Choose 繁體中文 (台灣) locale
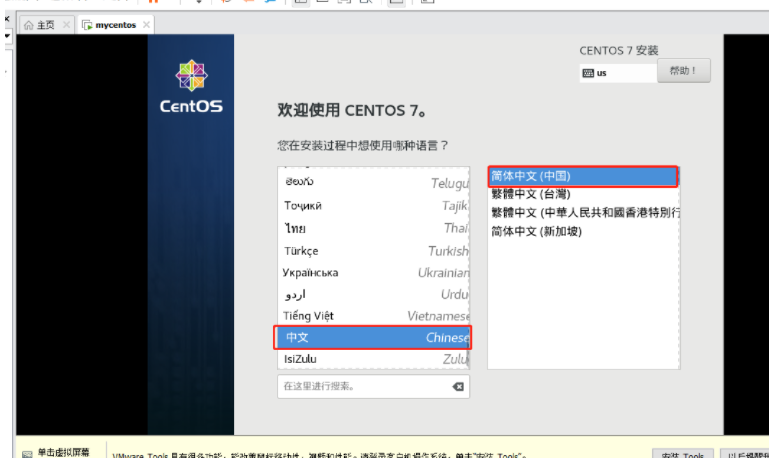 (583, 194)
